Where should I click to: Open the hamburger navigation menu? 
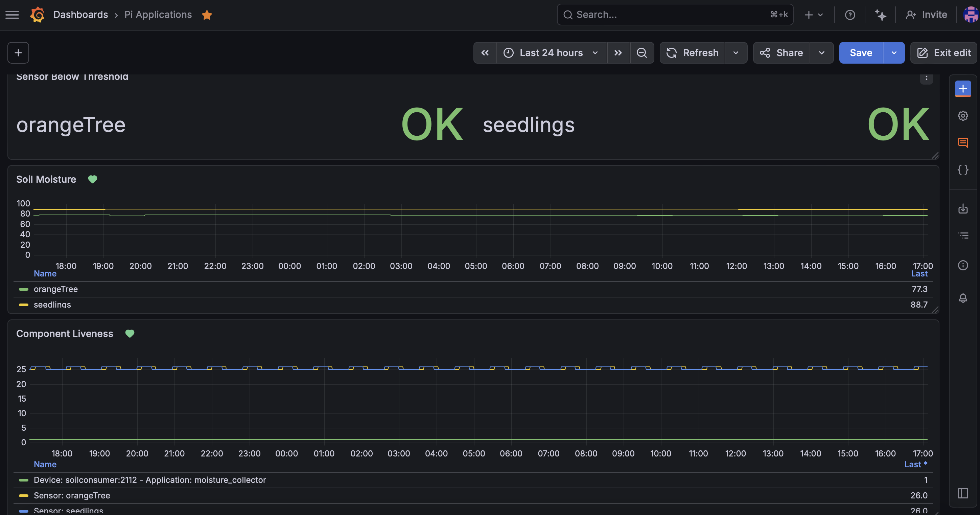[12, 15]
